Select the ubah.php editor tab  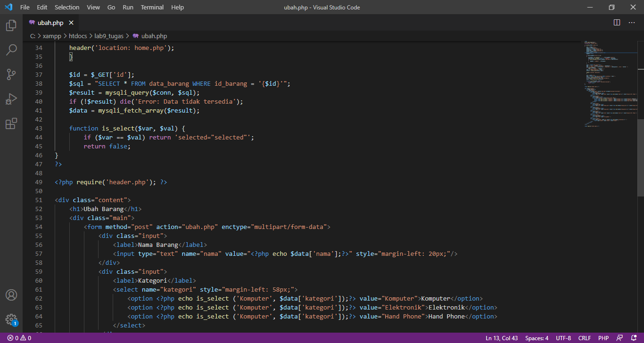[x=51, y=23]
